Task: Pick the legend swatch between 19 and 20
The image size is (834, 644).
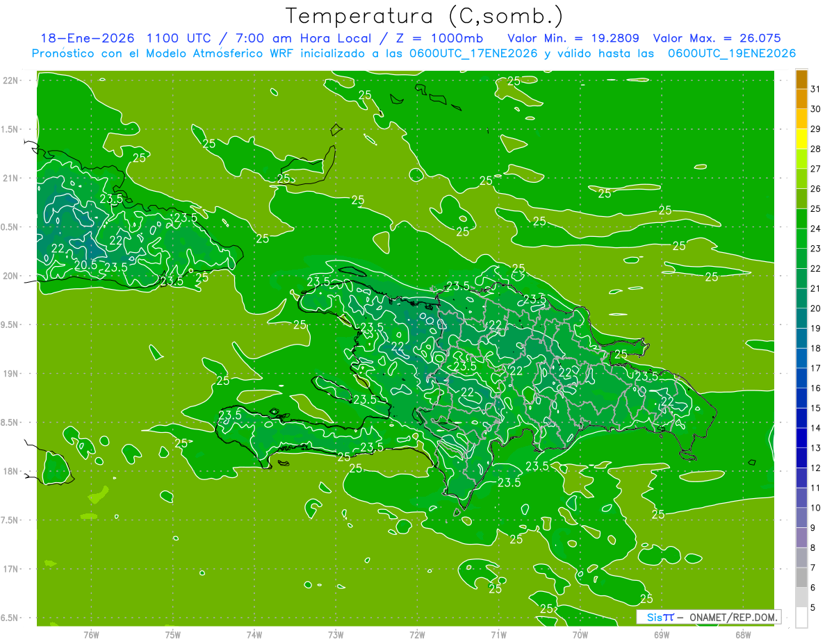Action: pyautogui.click(x=801, y=319)
